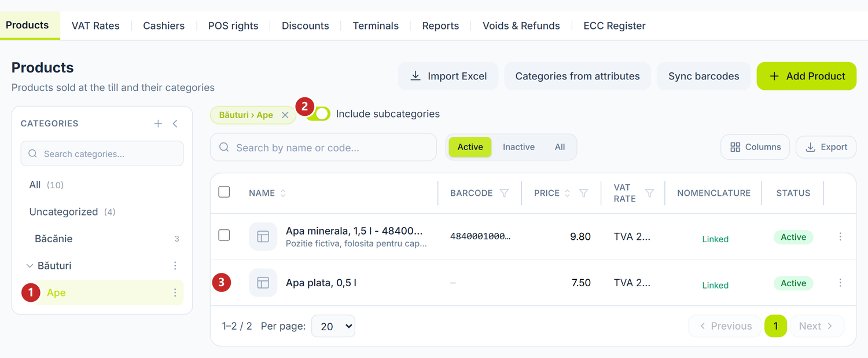Collapse the Băuturi category tree
The width and height of the screenshot is (868, 358).
click(x=30, y=265)
